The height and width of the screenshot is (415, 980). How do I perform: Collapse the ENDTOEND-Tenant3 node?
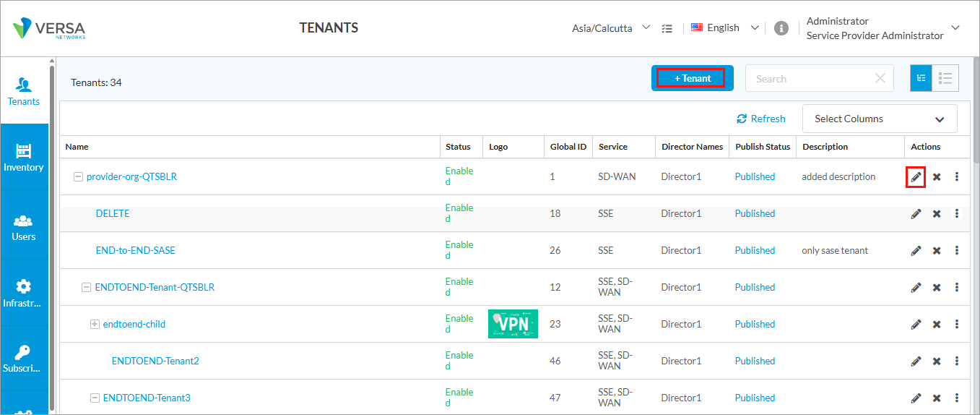click(95, 398)
